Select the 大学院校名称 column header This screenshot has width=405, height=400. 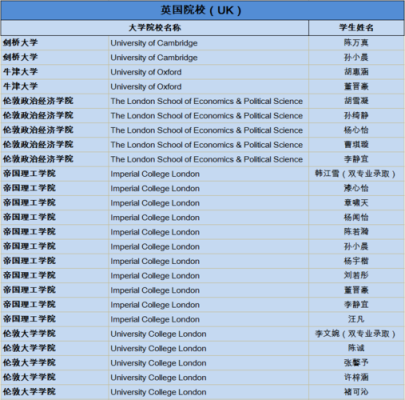[155, 28]
